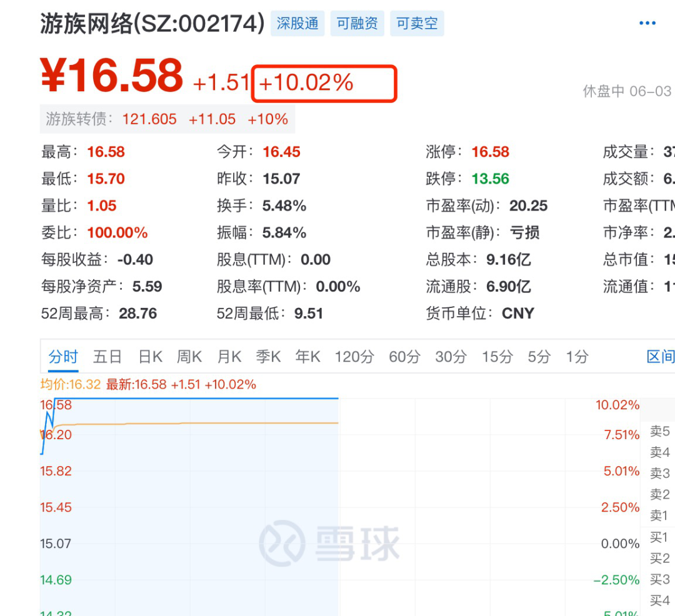This screenshot has height=616, width=675.
Task: Switch to the 季K chart tab
Action: tap(268, 357)
